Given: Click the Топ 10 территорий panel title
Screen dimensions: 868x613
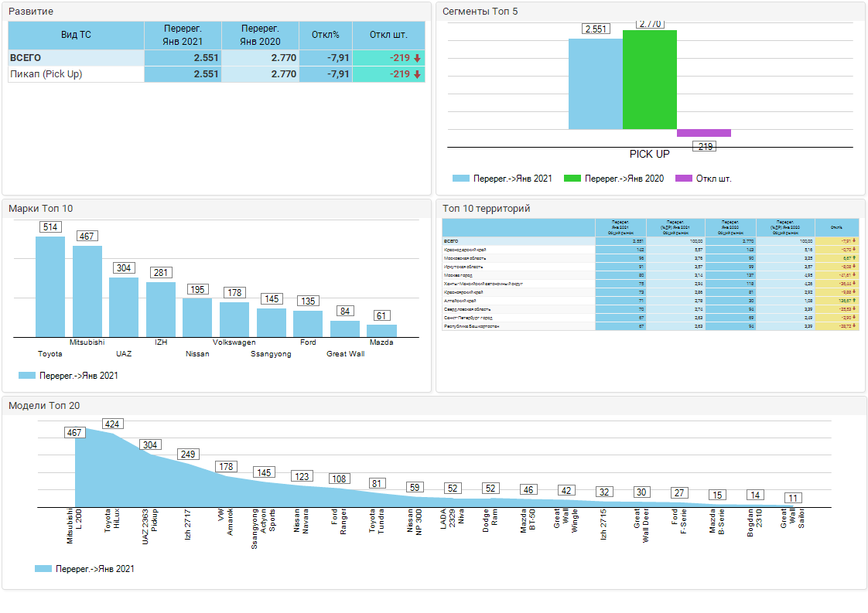Looking at the screenshot, I should (486, 209).
